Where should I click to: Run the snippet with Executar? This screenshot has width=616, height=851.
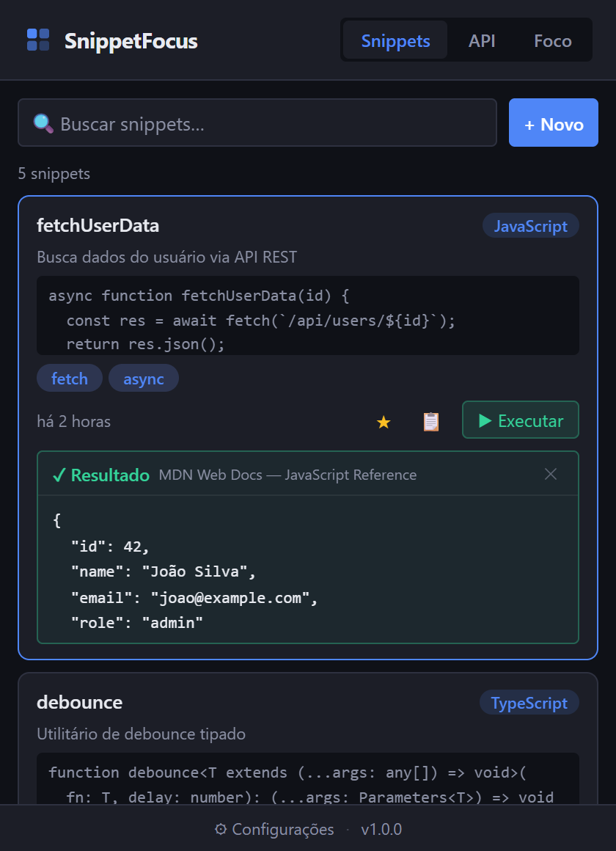pos(521,420)
